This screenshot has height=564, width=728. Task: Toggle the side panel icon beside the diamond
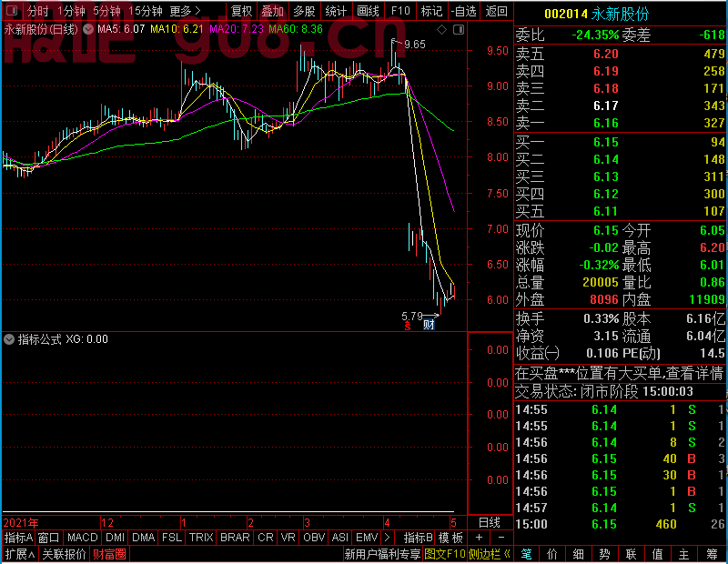459,30
